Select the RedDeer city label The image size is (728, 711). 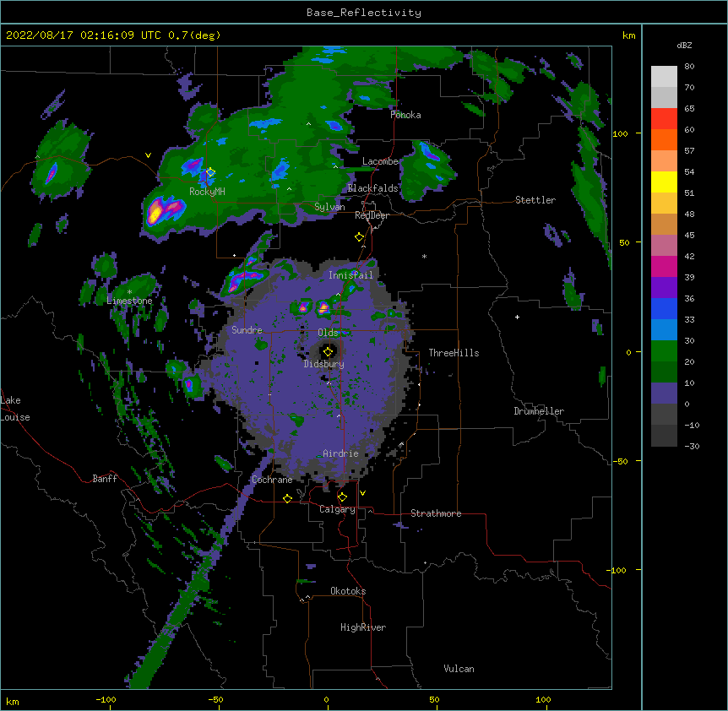pos(372,215)
